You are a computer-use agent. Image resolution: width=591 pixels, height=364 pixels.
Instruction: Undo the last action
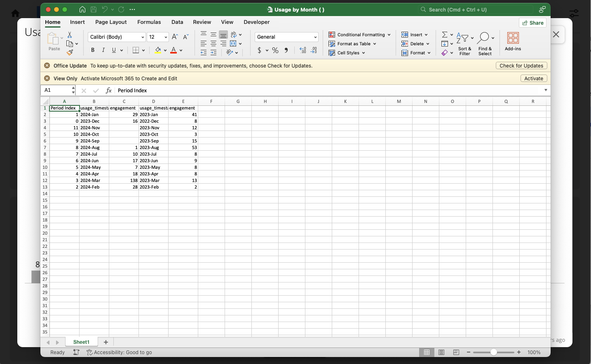point(105,9)
